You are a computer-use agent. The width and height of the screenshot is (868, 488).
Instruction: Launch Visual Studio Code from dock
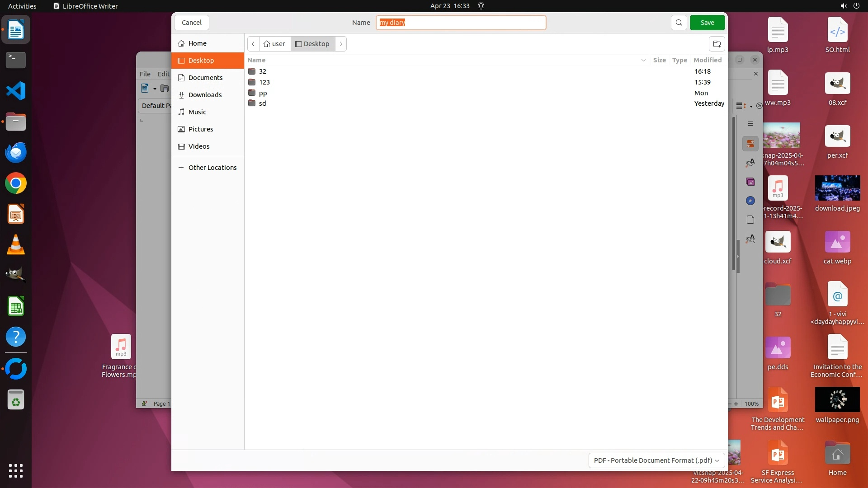tap(16, 91)
